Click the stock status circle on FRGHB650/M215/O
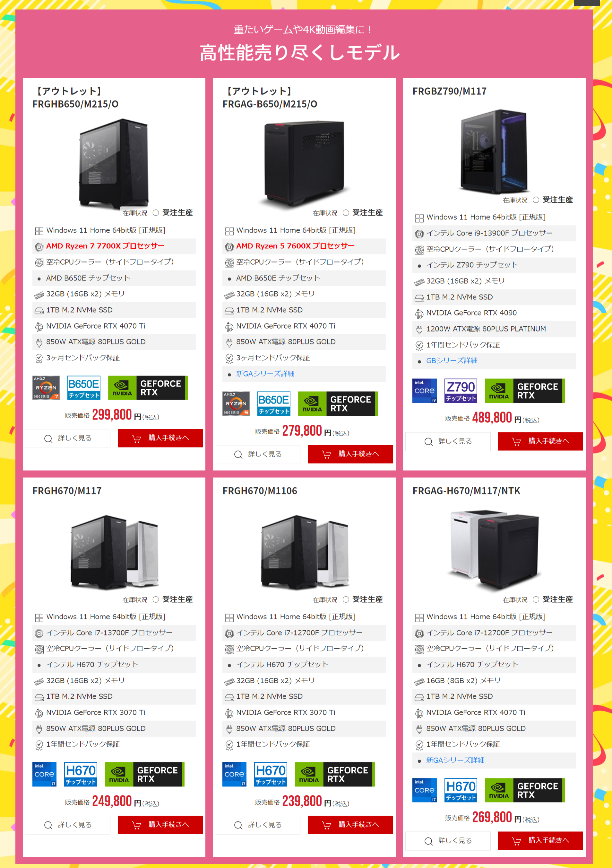Image resolution: width=612 pixels, height=868 pixels. pyautogui.click(x=156, y=212)
